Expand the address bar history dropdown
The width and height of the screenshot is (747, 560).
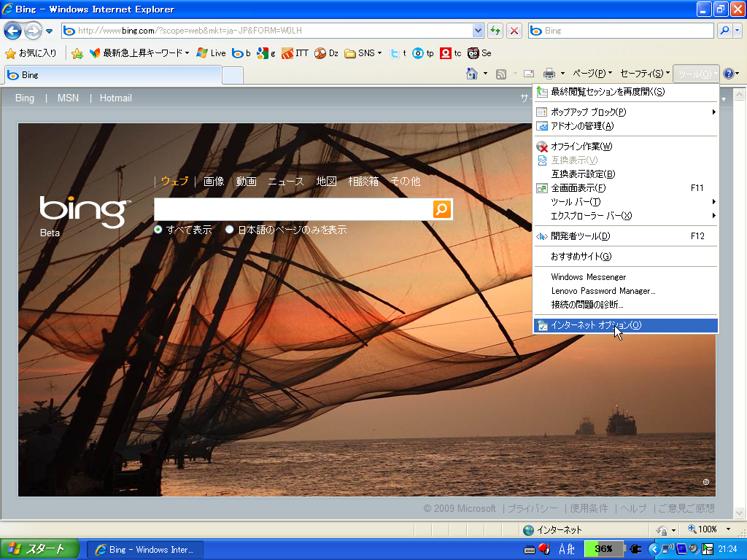[x=478, y=31]
